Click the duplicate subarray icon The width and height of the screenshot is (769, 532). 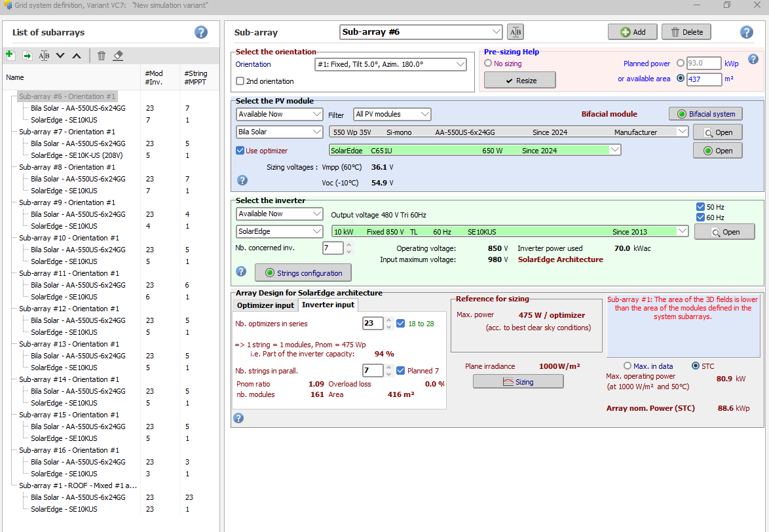coord(27,56)
